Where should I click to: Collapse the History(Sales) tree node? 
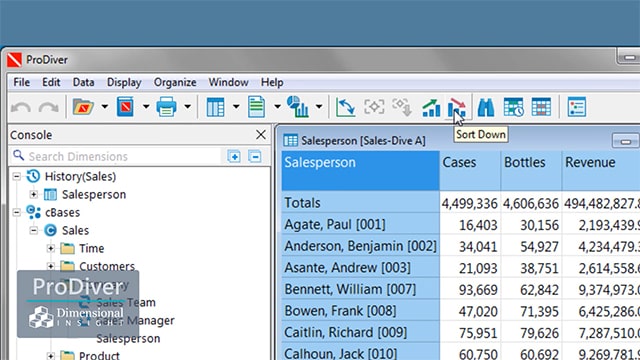click(x=16, y=176)
